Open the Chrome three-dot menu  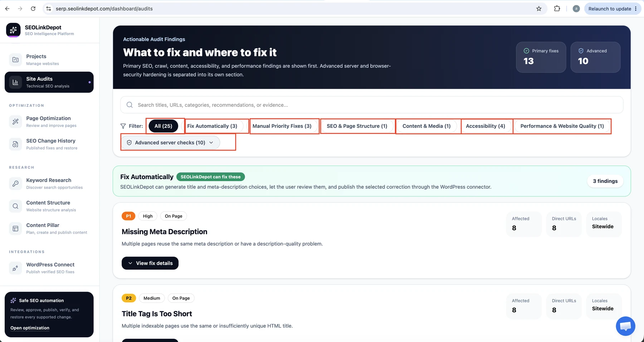pyautogui.click(x=636, y=9)
